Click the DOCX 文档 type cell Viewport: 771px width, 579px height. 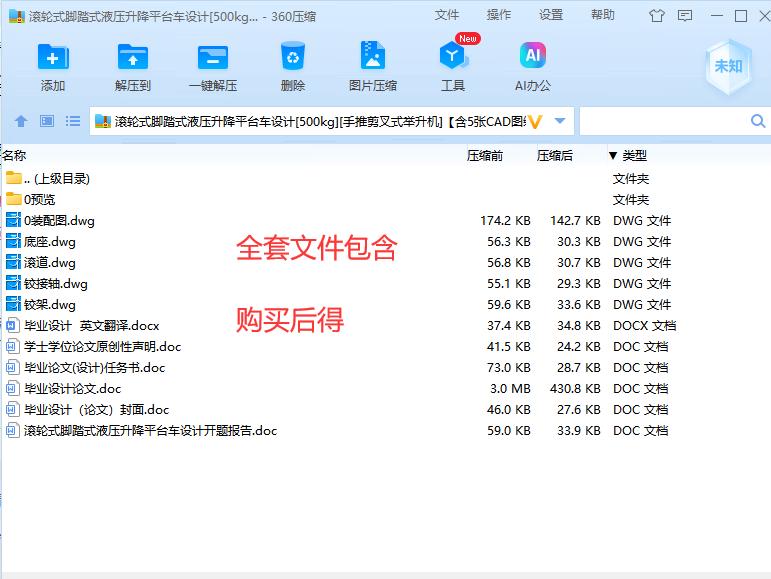[x=645, y=325]
